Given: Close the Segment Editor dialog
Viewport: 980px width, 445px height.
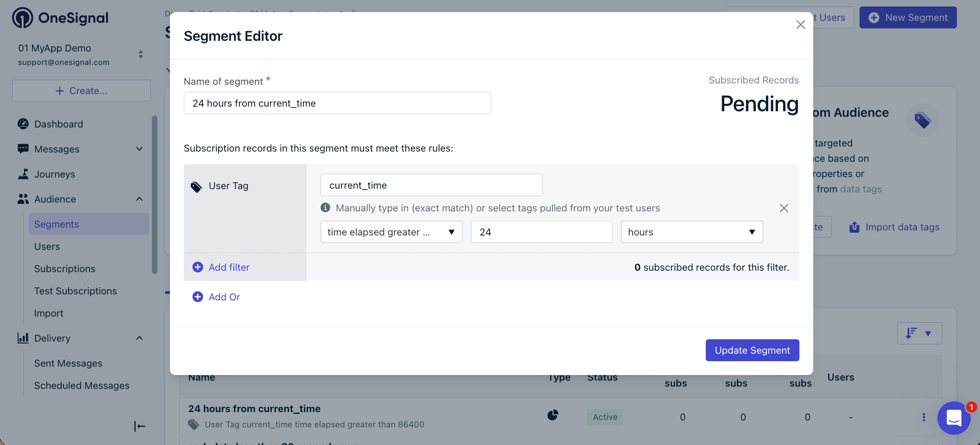Looking at the screenshot, I should [x=801, y=25].
